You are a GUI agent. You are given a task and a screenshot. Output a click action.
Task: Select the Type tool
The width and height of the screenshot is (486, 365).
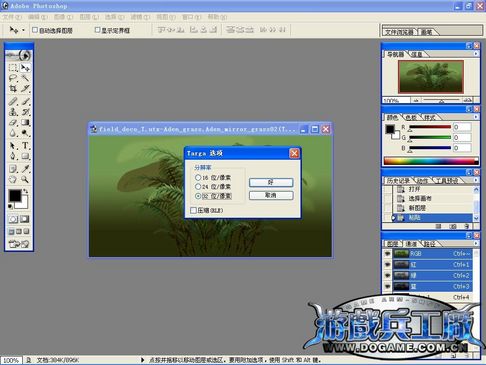coord(25,146)
